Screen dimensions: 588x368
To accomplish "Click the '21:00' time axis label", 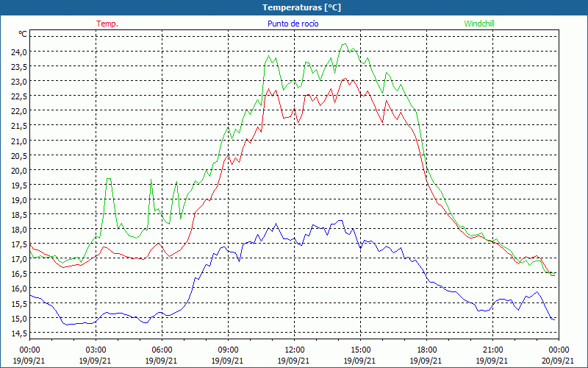I will tap(492, 350).
